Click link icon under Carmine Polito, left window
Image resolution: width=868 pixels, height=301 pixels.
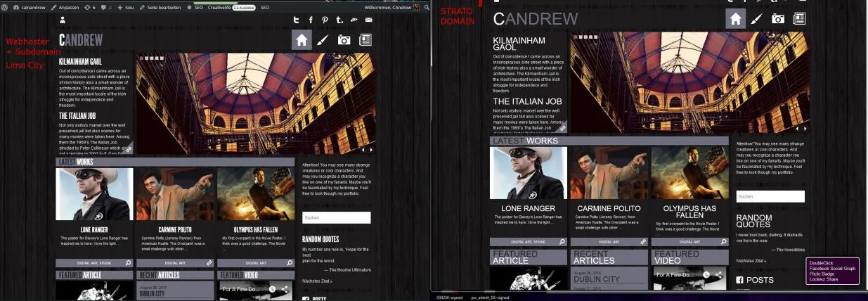pyautogui.click(x=209, y=263)
